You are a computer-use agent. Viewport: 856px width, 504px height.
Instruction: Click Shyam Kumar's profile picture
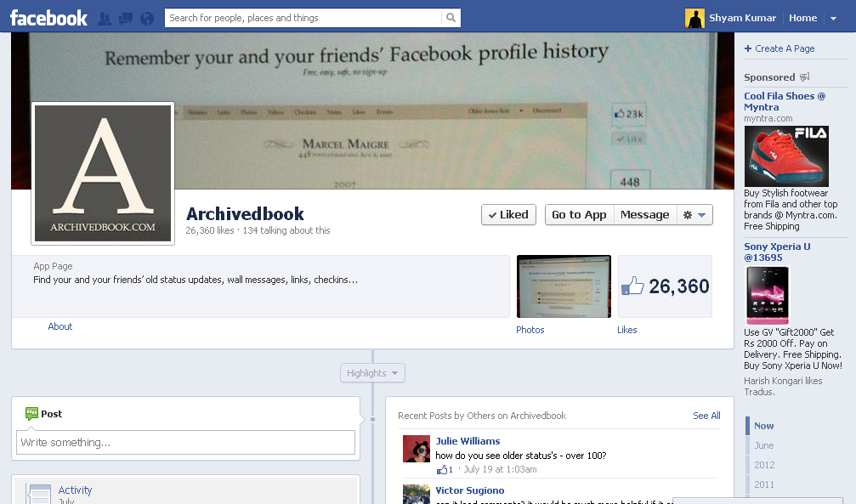coord(694,17)
